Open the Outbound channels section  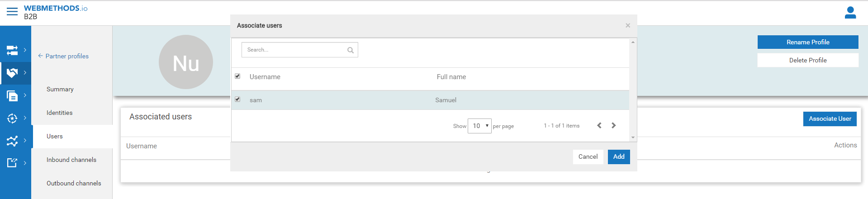pyautogui.click(x=74, y=183)
